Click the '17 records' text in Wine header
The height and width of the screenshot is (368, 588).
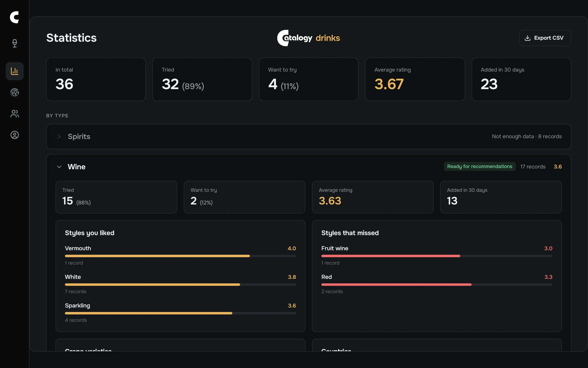click(533, 167)
